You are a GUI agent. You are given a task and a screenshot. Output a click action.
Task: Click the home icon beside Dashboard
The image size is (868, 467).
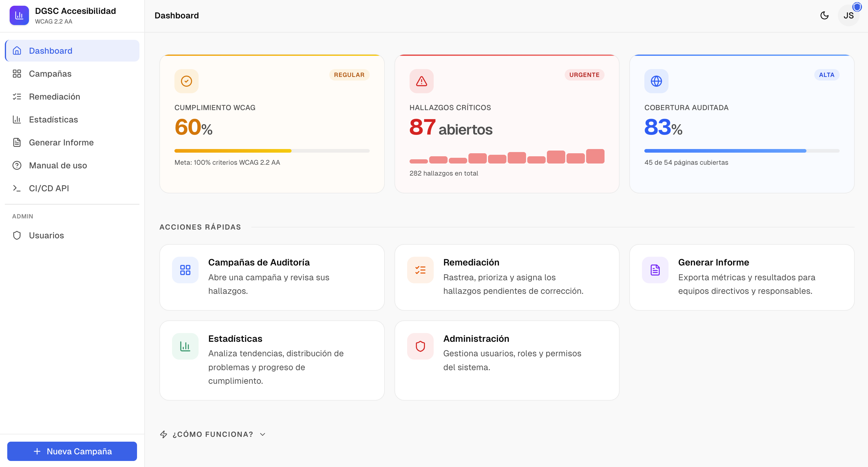pyautogui.click(x=17, y=51)
